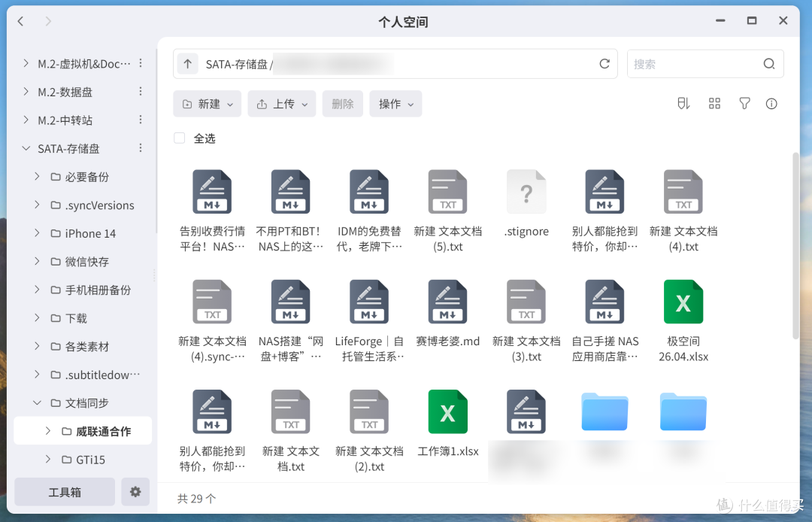
Task: Expand the GTi15 folder
Action: (47, 459)
